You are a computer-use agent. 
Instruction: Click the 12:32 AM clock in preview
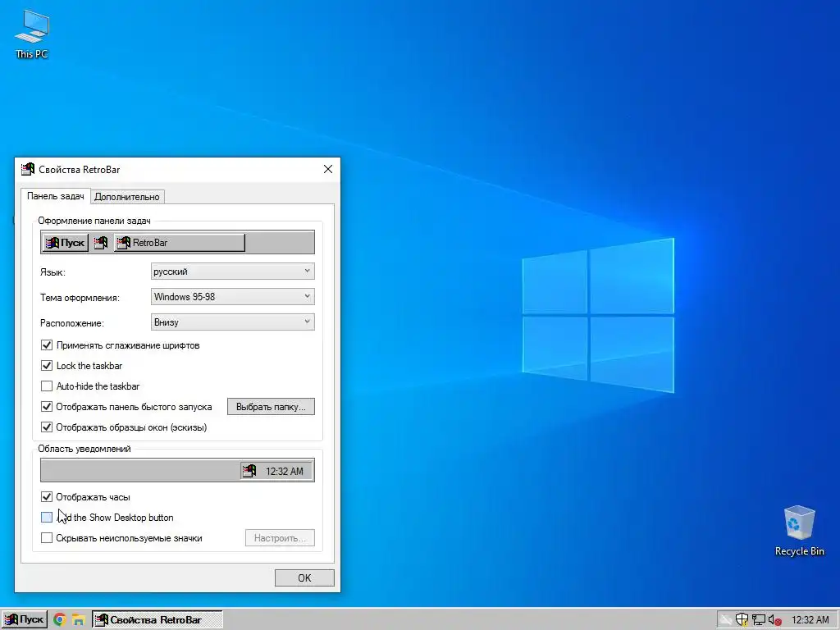(285, 472)
